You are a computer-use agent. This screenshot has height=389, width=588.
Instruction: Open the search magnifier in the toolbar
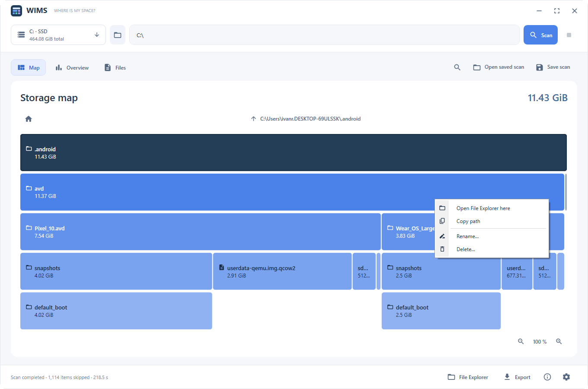[457, 67]
